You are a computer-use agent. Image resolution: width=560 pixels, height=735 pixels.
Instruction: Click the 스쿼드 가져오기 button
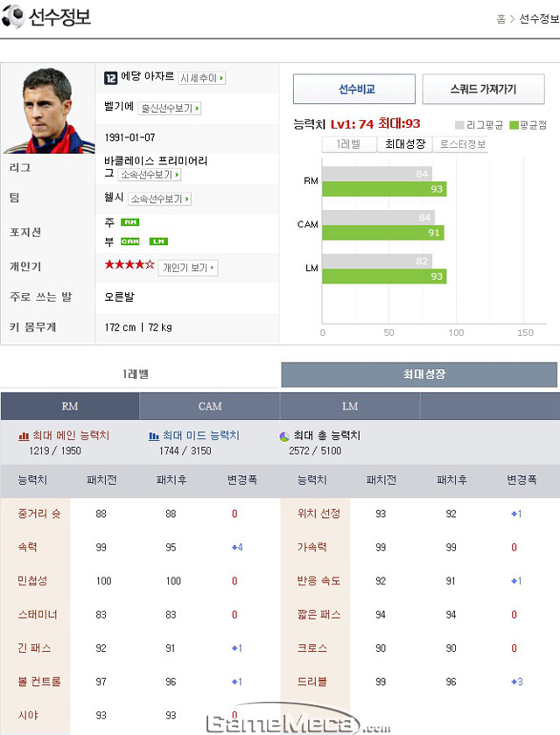point(484,89)
